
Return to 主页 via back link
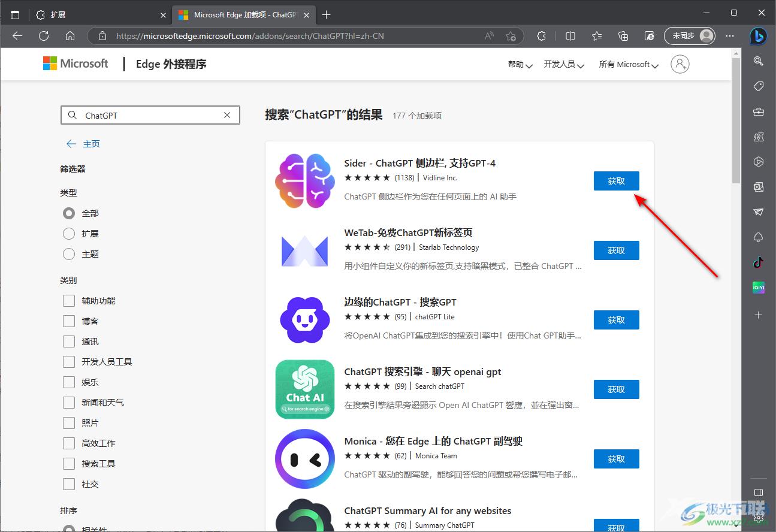[83, 144]
